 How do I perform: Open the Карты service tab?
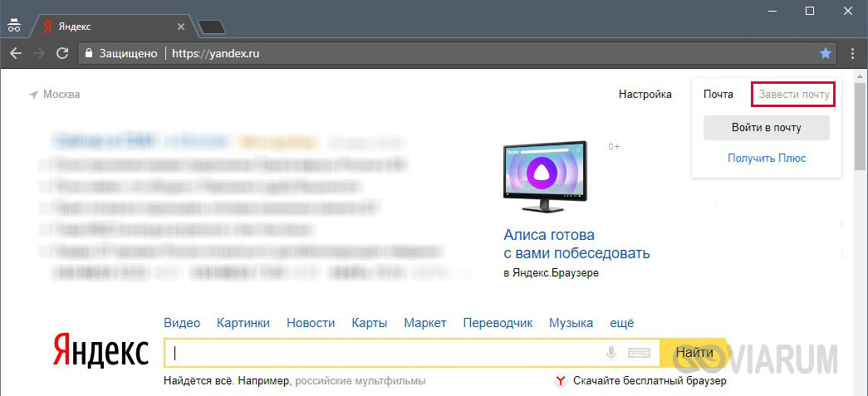(370, 323)
